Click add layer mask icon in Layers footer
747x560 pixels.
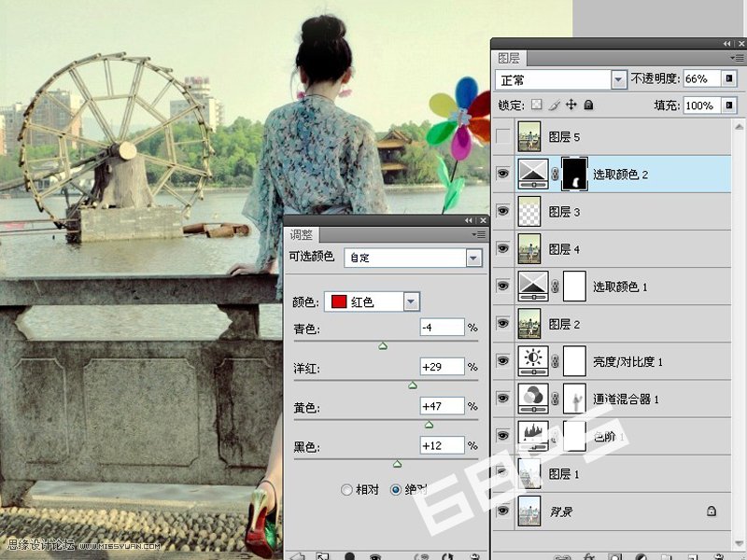[x=614, y=556]
